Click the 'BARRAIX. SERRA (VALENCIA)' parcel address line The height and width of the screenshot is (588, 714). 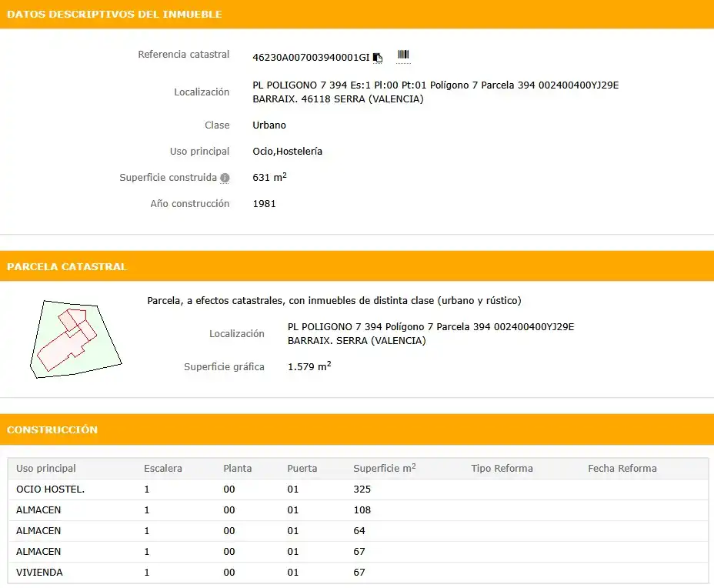click(x=356, y=341)
